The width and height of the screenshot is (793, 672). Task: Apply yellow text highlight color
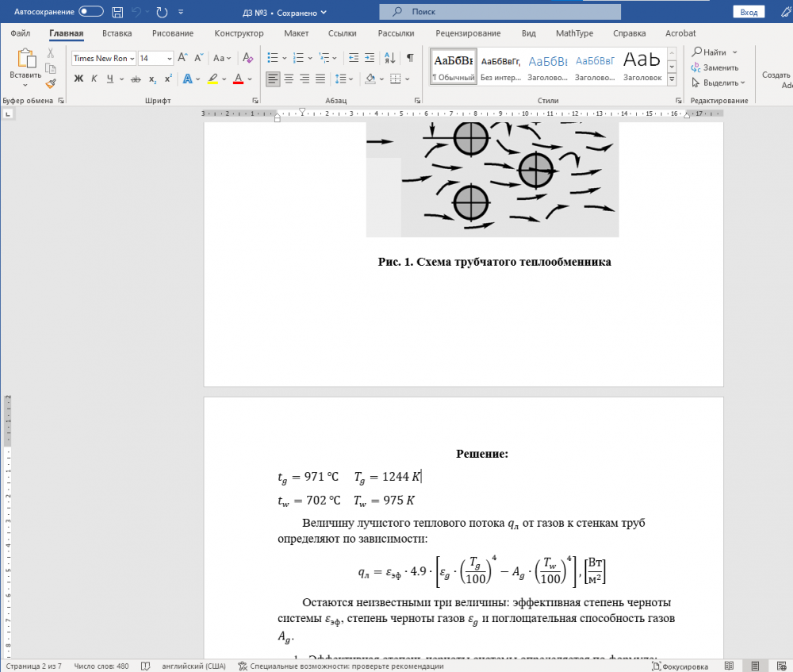[x=213, y=79]
